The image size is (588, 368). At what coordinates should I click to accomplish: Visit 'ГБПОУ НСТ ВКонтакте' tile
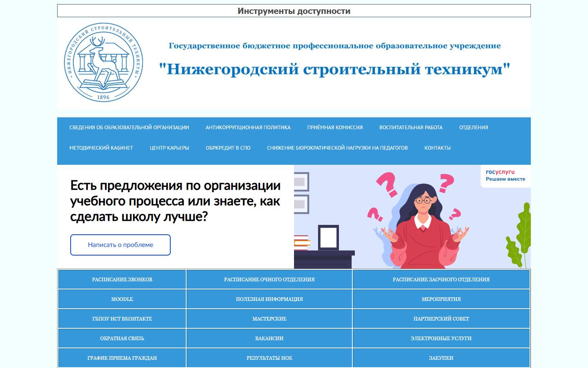point(122,319)
